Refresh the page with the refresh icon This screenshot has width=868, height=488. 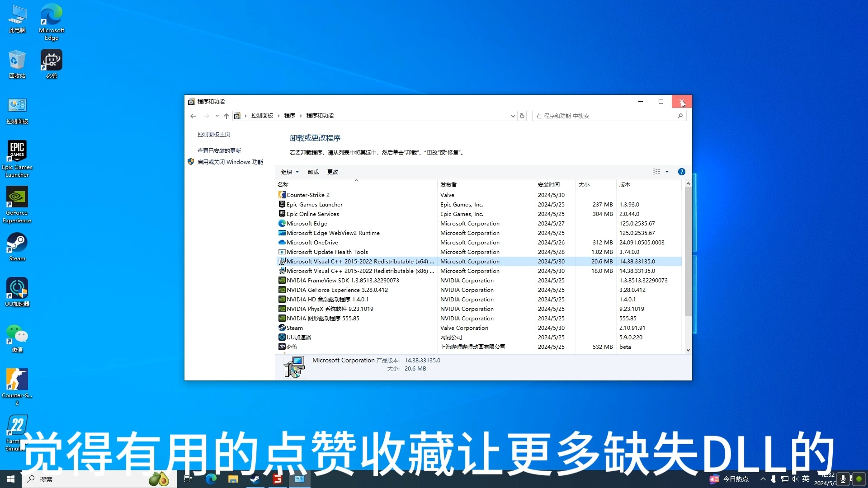[x=522, y=116]
